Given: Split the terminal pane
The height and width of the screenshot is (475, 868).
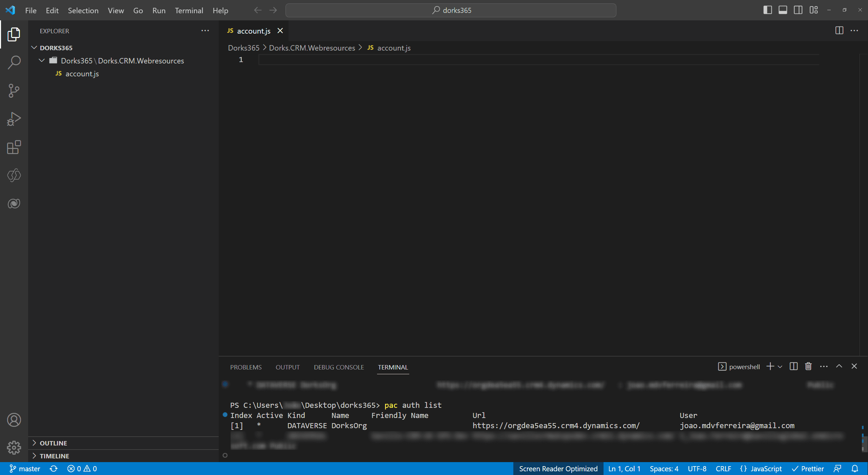Looking at the screenshot, I should [793, 366].
